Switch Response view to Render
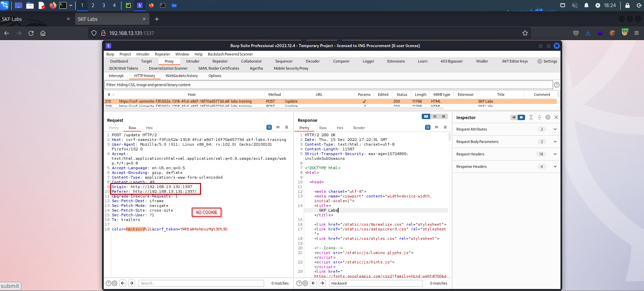 coord(359,128)
